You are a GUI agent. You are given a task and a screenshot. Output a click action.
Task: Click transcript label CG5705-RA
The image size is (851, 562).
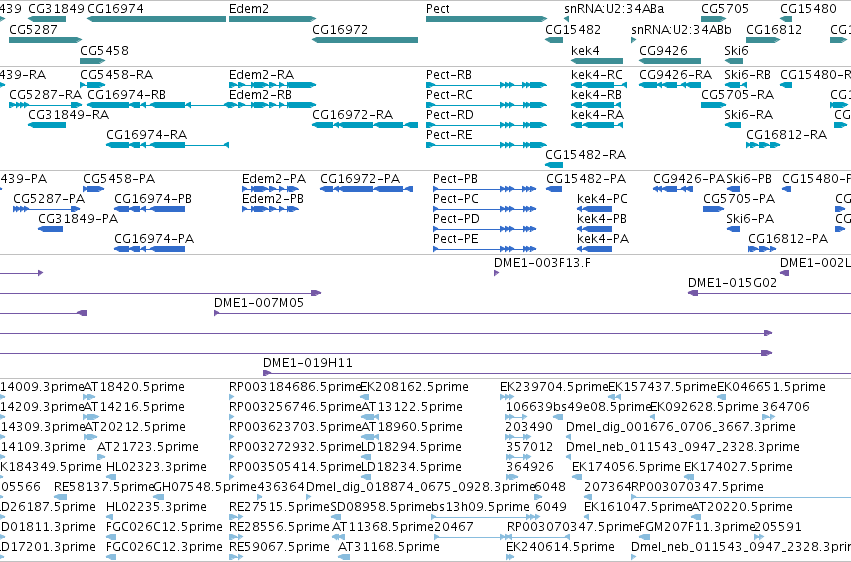click(737, 94)
